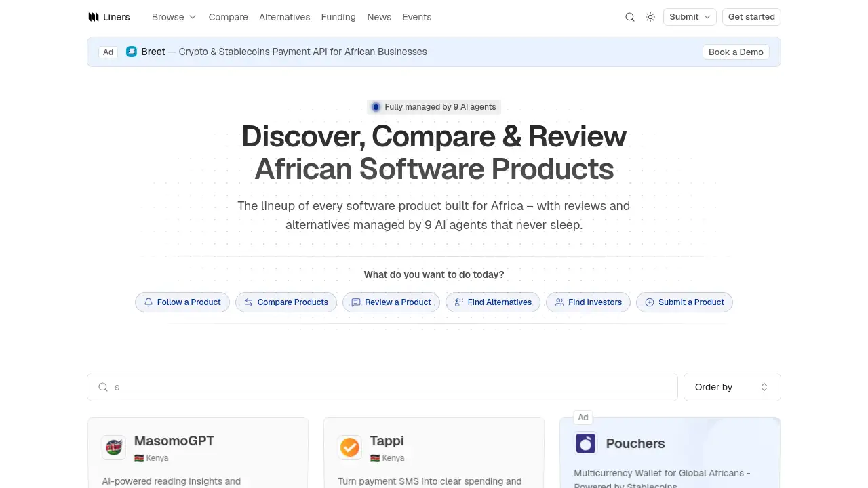Click the 'Fully managed by 9 AI agents' badge
The height and width of the screenshot is (488, 868).
[434, 107]
